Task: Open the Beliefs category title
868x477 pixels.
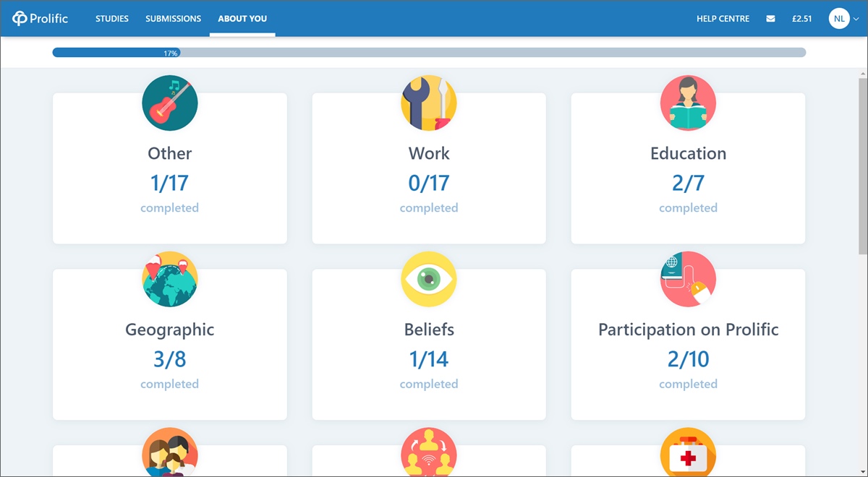Action: (429, 330)
